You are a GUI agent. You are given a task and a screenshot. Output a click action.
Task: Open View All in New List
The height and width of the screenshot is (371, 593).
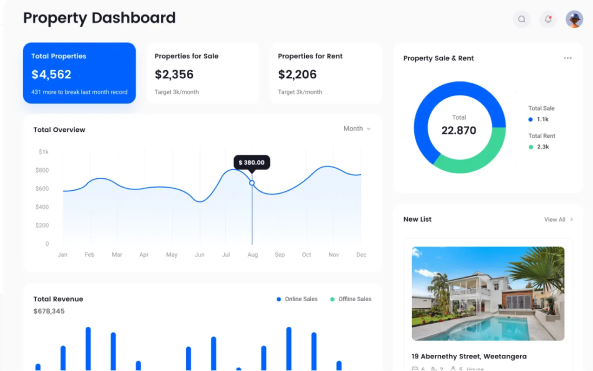(x=554, y=219)
